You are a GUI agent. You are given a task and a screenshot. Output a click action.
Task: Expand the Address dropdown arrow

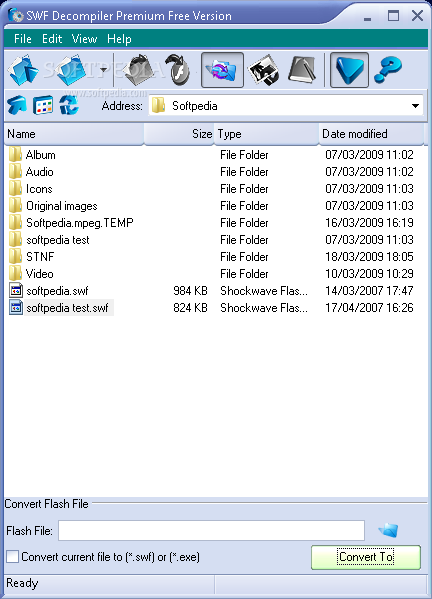click(x=415, y=106)
